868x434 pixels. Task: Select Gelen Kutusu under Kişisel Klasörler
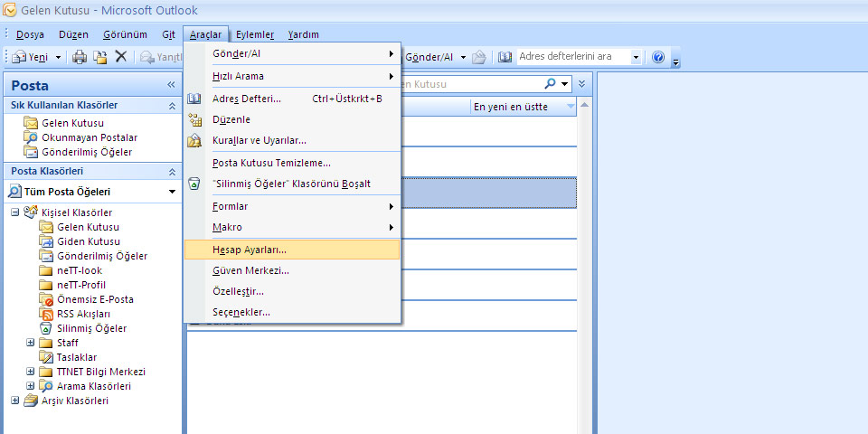[x=88, y=227]
